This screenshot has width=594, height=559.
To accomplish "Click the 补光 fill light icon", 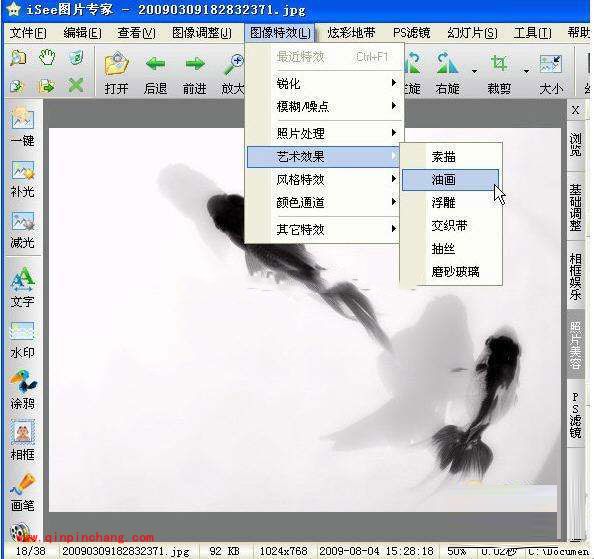I will (x=23, y=170).
